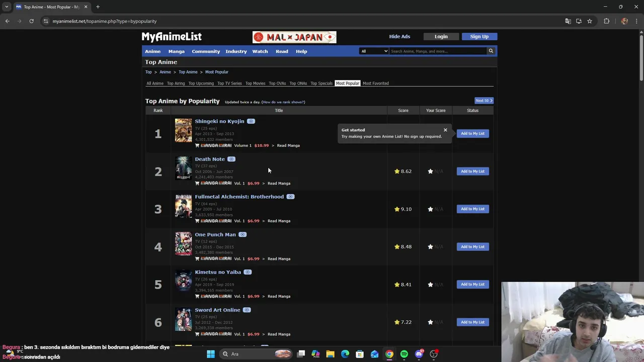
Task: Click the watch badge next to One Punch Man
Action: click(x=243, y=234)
